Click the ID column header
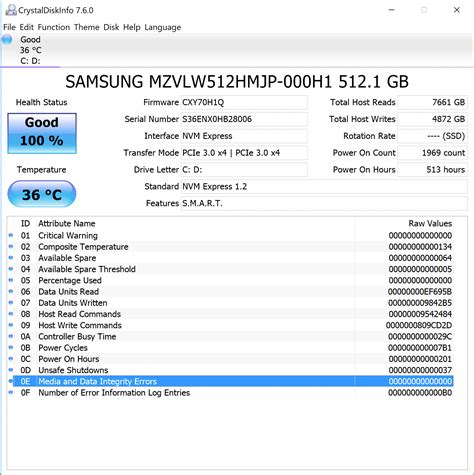Image resolution: width=474 pixels, height=475 pixels. point(25,223)
